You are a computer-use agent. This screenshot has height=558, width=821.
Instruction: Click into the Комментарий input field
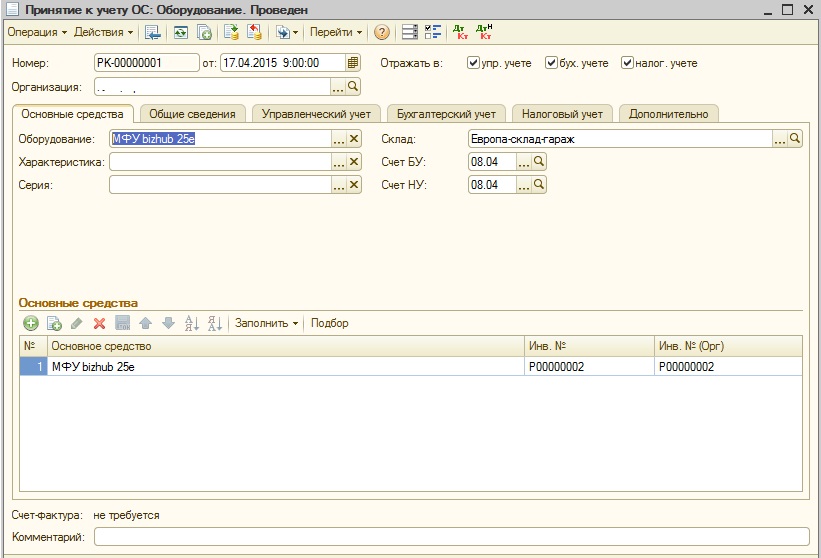(451, 537)
